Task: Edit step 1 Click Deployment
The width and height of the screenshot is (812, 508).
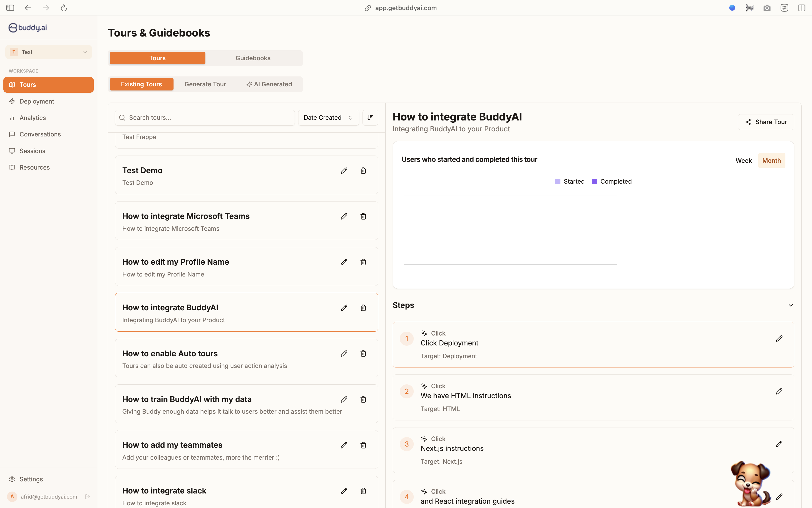Action: 779,339
